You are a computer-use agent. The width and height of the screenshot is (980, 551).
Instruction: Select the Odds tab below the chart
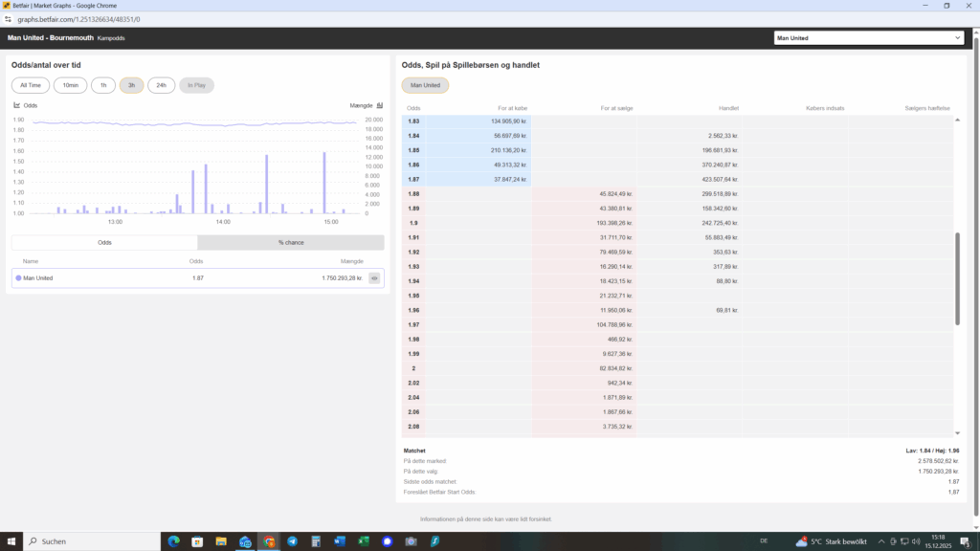[x=104, y=243]
